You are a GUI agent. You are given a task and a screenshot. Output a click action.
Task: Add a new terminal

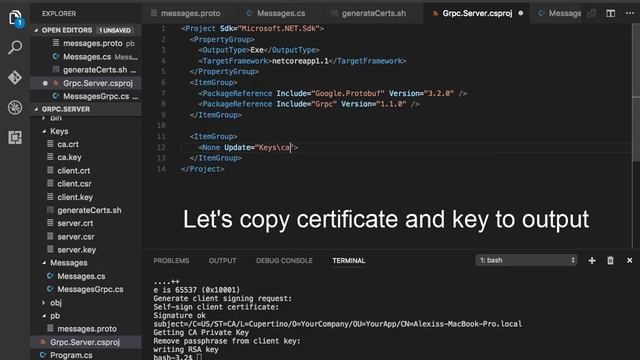(x=592, y=260)
